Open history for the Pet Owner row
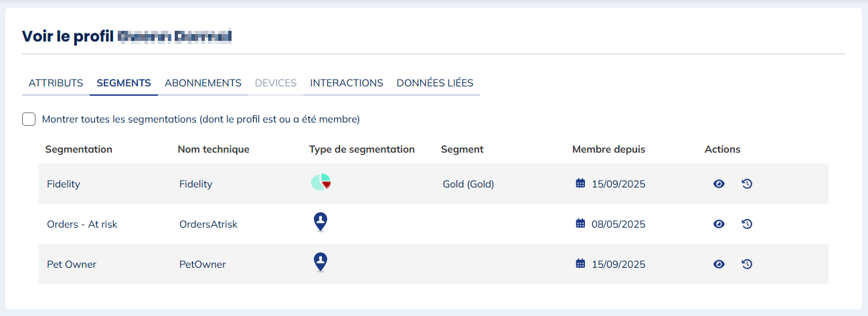Screen dimensions: 868x316 pos(747,264)
